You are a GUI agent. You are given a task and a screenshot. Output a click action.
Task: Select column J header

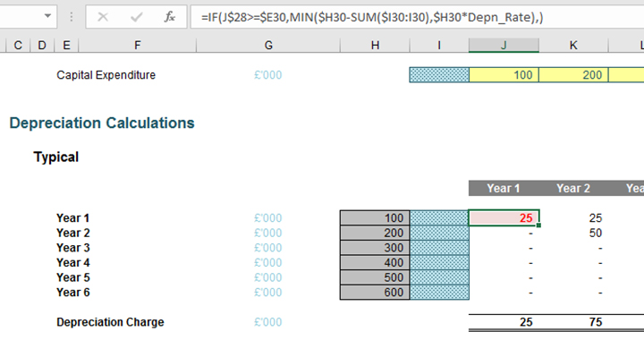click(x=504, y=45)
